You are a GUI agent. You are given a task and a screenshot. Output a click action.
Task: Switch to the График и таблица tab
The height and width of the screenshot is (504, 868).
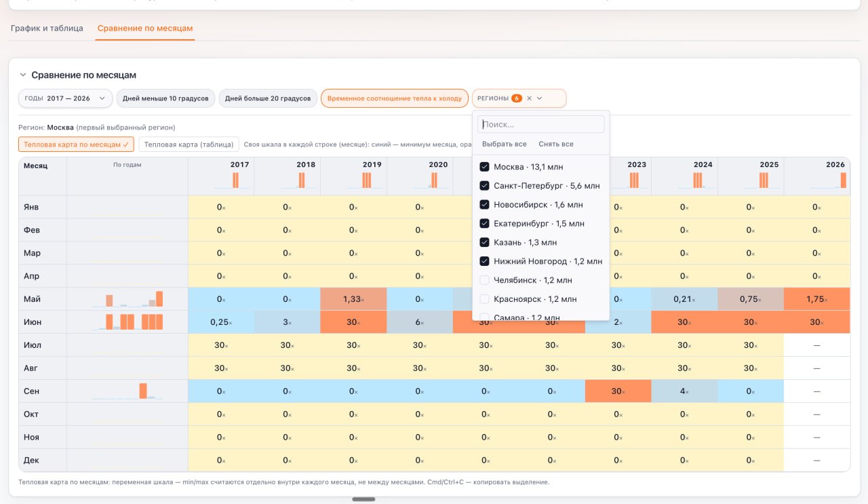coord(47,28)
